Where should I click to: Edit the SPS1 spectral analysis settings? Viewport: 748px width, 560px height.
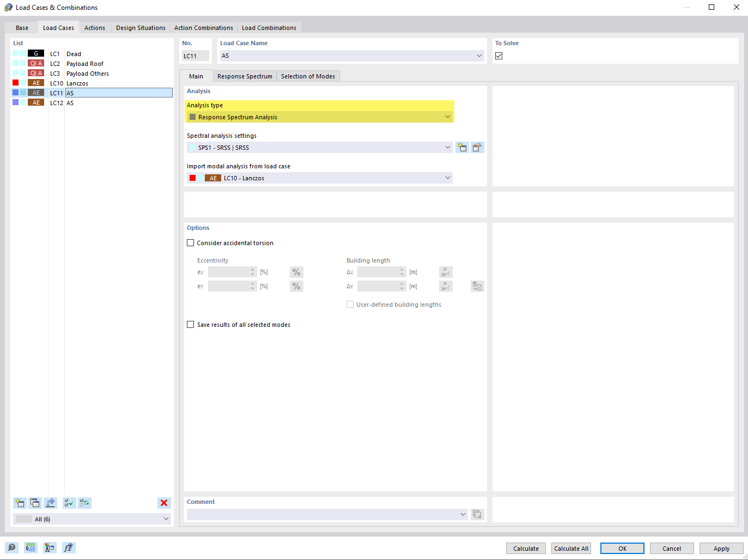tap(477, 147)
